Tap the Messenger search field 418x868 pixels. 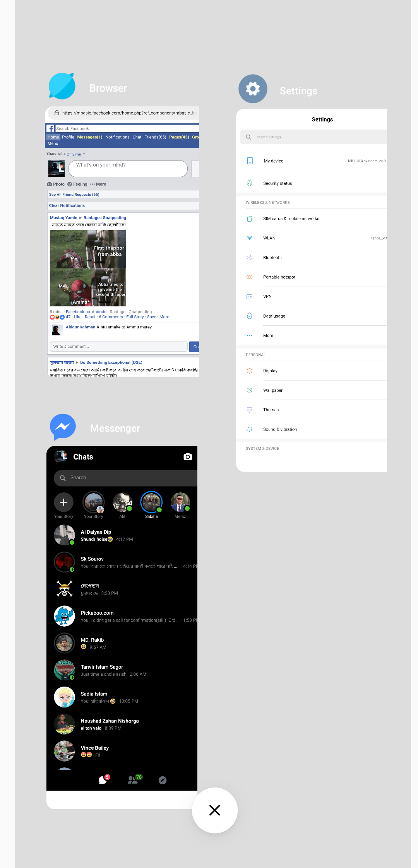coord(126,478)
